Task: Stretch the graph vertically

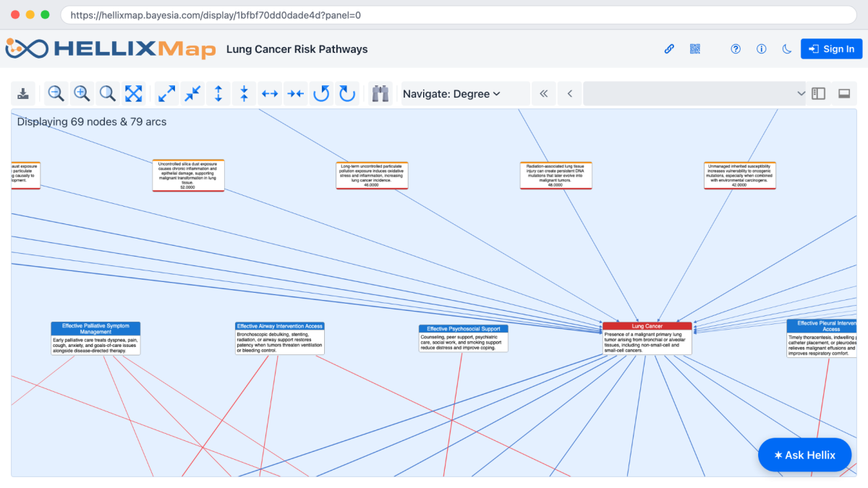Action: (x=218, y=93)
